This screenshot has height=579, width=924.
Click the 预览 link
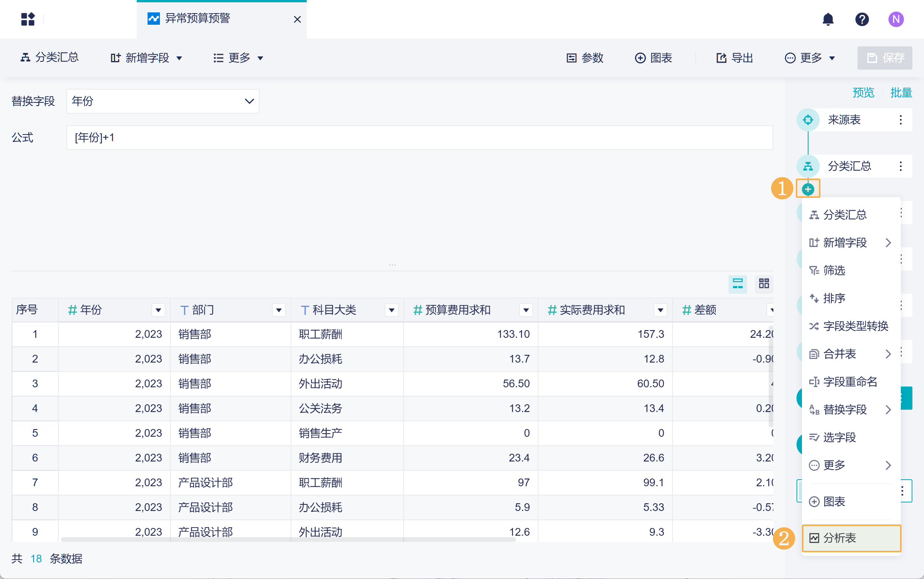863,93
